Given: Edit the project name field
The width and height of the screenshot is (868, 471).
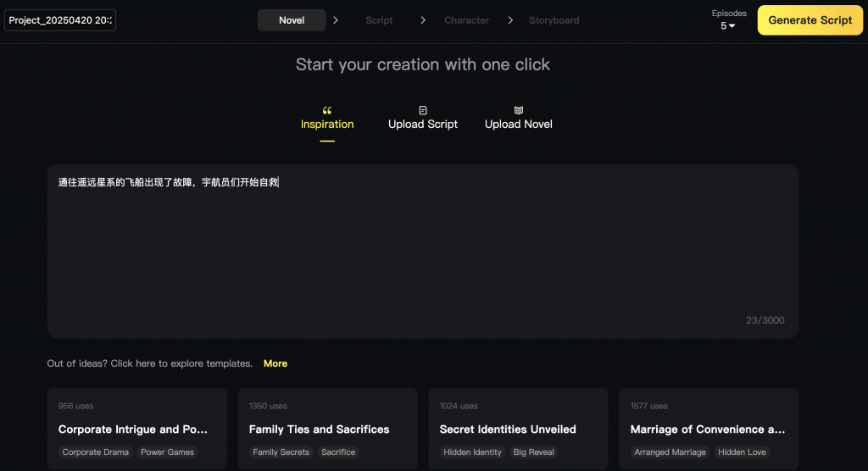Looking at the screenshot, I should tap(60, 20).
